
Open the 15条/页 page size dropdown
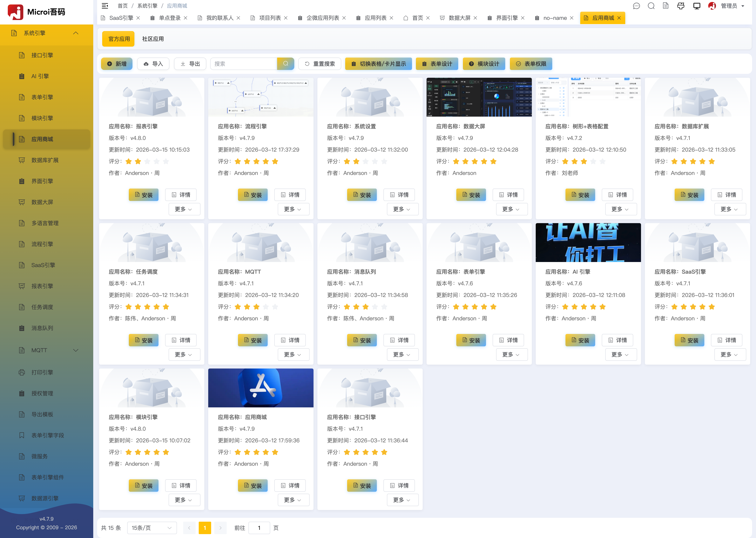point(152,528)
